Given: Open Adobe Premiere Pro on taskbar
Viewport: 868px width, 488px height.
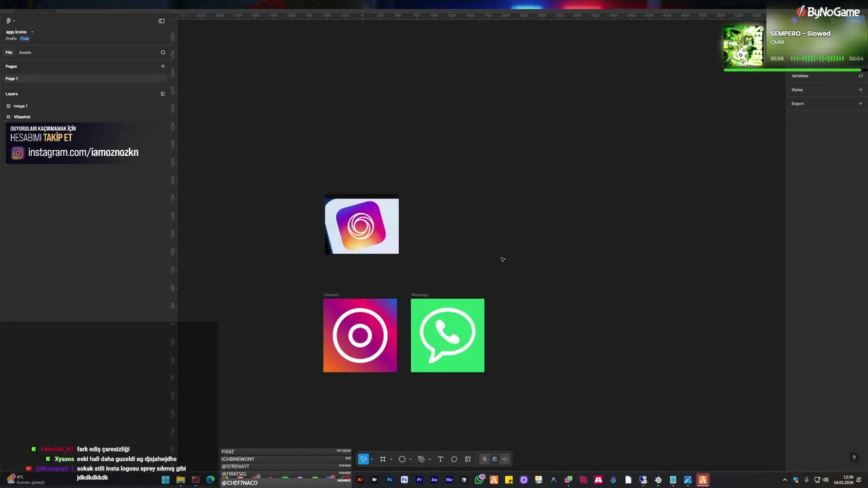Looking at the screenshot, I should point(419,480).
